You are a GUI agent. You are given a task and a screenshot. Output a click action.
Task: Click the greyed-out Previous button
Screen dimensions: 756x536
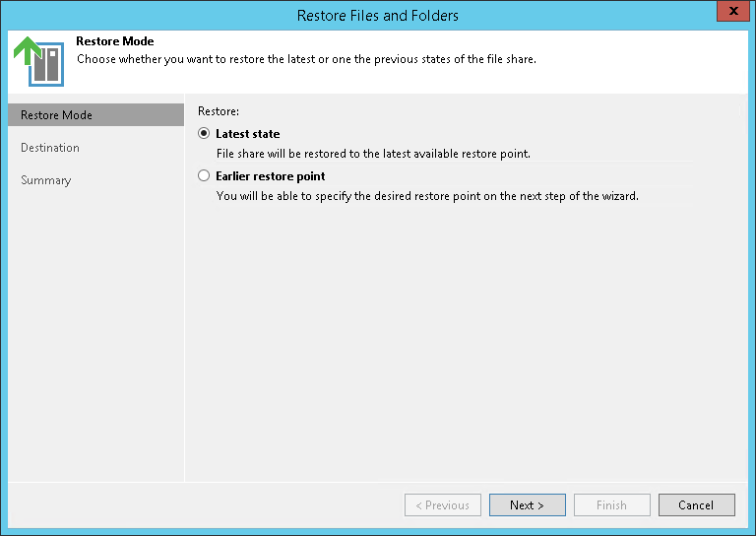pyautogui.click(x=443, y=505)
